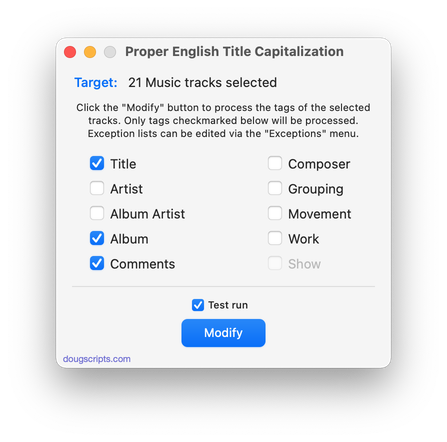
Task: Disable the Album checkbox
Action: (x=97, y=238)
